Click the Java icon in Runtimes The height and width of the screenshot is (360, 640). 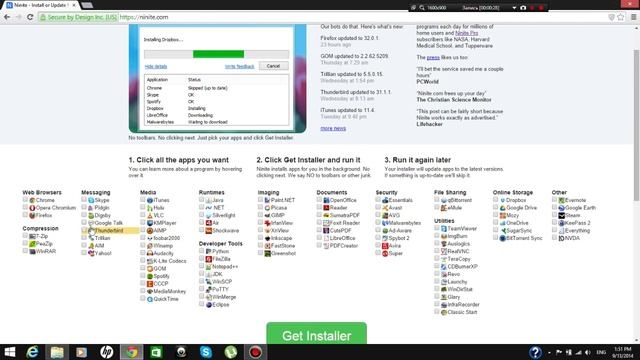point(209,200)
